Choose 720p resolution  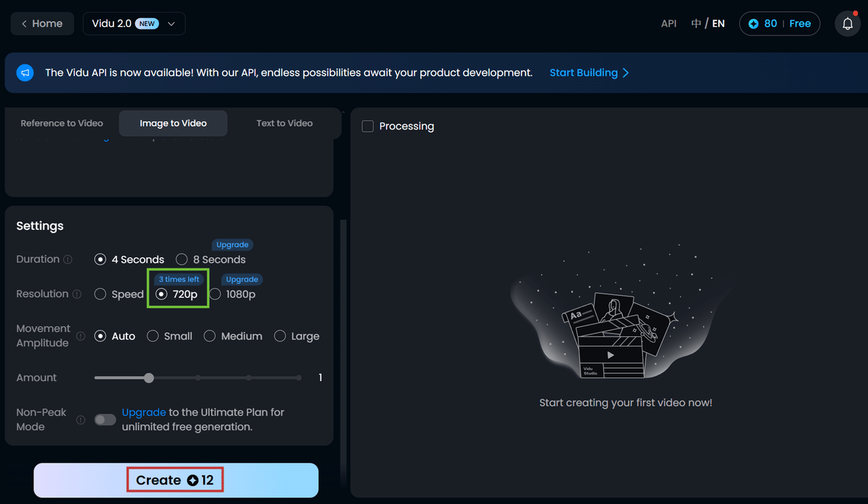[176, 294]
